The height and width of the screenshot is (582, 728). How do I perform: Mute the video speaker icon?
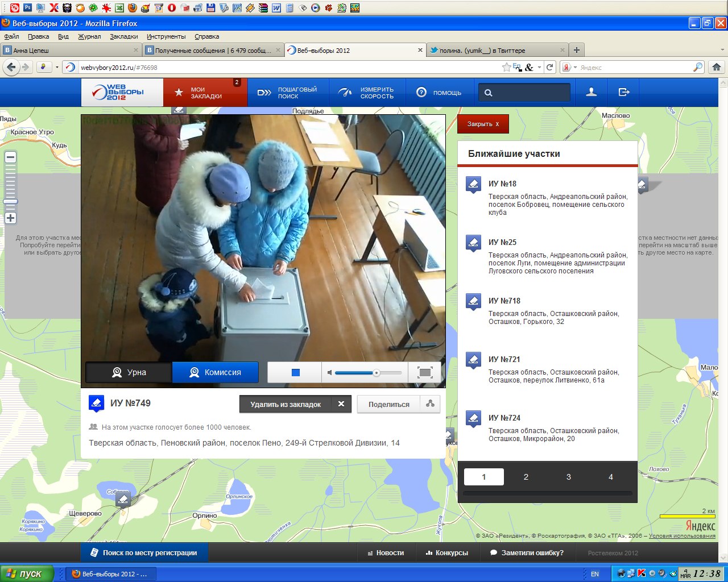coord(329,373)
